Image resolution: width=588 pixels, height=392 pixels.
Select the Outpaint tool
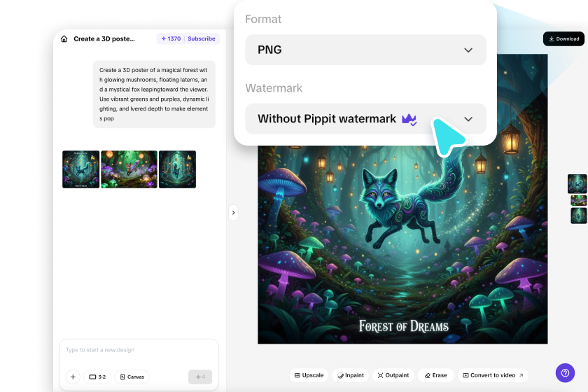[393, 375]
